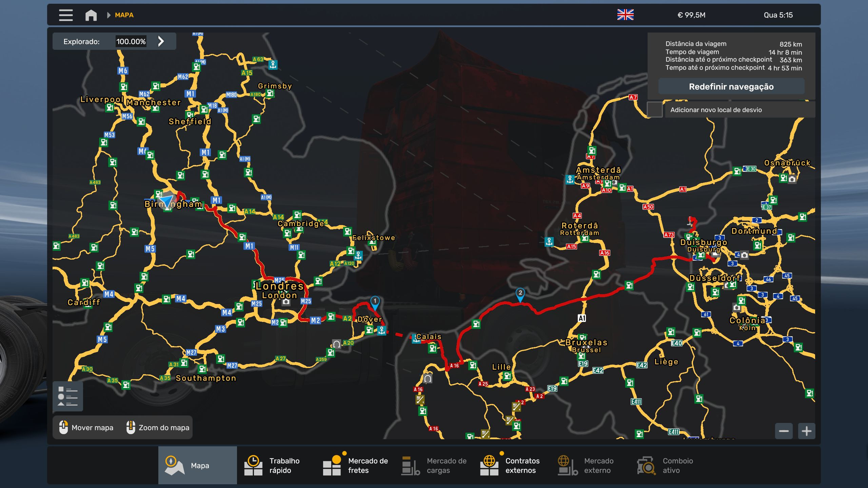Click the Amsterdam port anchor icon
Image resolution: width=868 pixels, height=488 pixels.
point(570,179)
